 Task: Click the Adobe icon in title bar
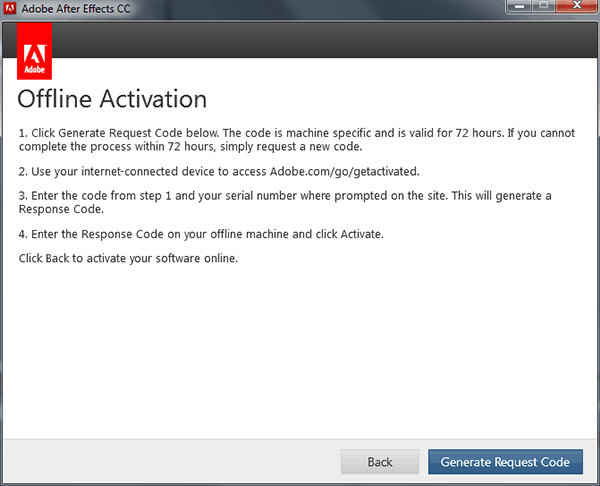[x=10, y=8]
